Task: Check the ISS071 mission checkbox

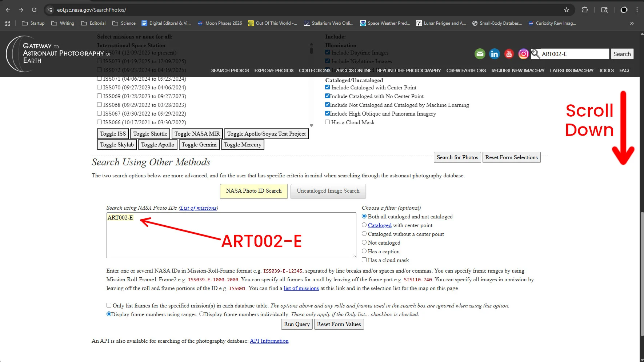Action: point(99,79)
